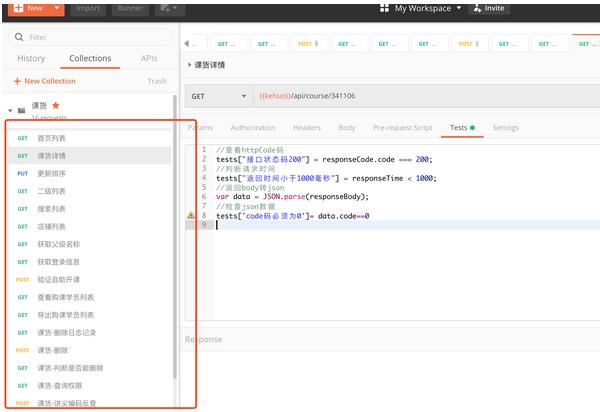Screen dimensions: 600x412
Task: Click the New Collection link
Action: click(x=44, y=81)
